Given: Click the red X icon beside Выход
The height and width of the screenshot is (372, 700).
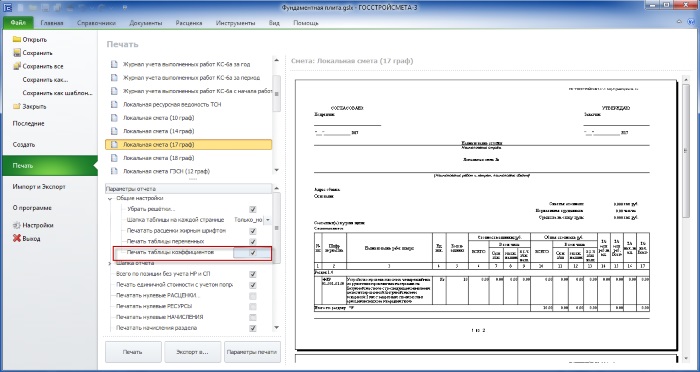Looking at the screenshot, I should click(17, 238).
